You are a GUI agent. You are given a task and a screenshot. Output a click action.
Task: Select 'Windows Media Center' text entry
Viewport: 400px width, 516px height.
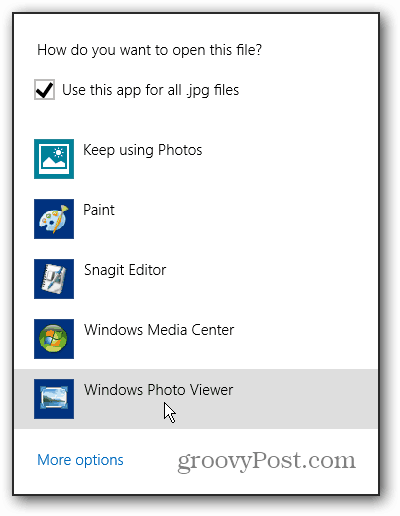click(x=159, y=330)
